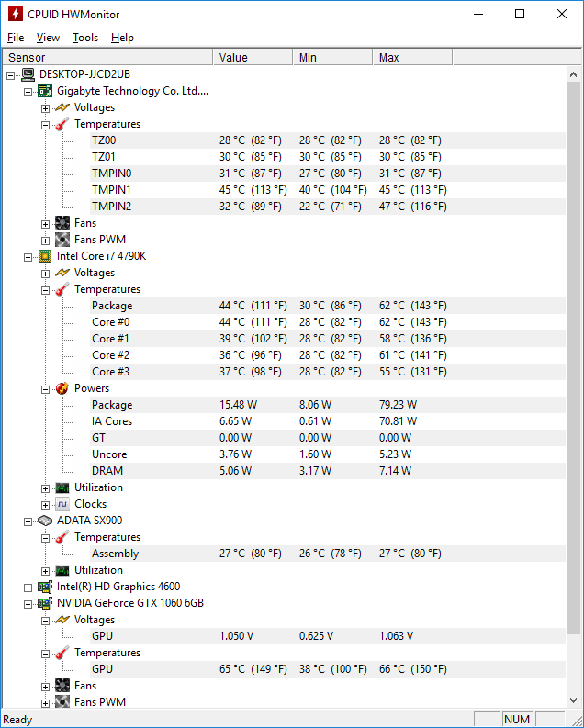Click the Value column header

click(x=253, y=57)
